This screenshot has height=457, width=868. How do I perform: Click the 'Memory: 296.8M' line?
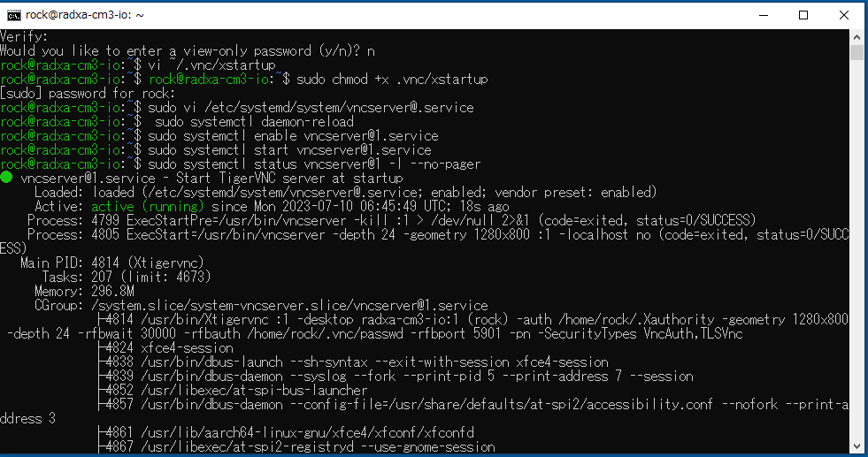pyautogui.click(x=84, y=291)
